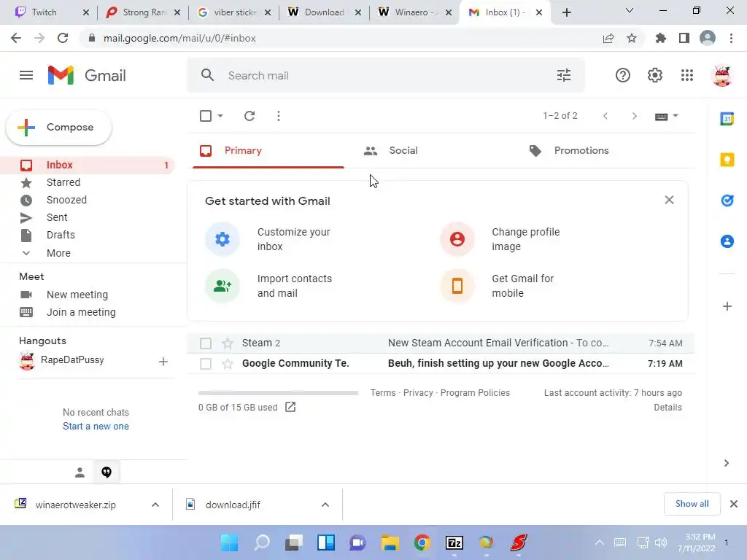The width and height of the screenshot is (747, 560).
Task: Open storage management external link icon
Action: pyautogui.click(x=290, y=407)
